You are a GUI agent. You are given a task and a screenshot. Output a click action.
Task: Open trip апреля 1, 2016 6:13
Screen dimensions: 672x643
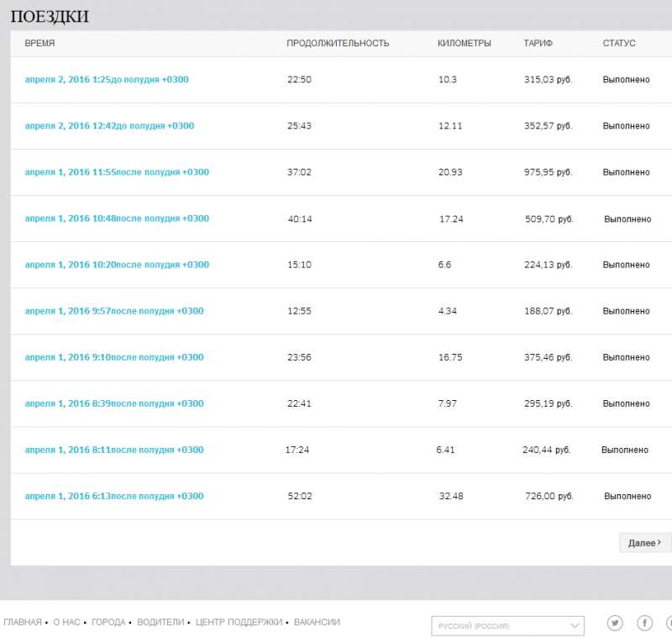pos(114,496)
